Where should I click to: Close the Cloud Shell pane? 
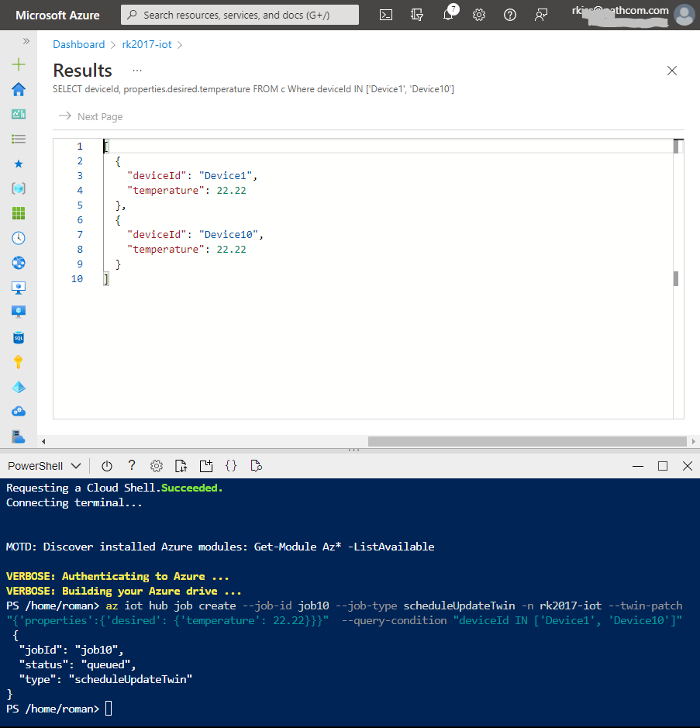[688, 466]
